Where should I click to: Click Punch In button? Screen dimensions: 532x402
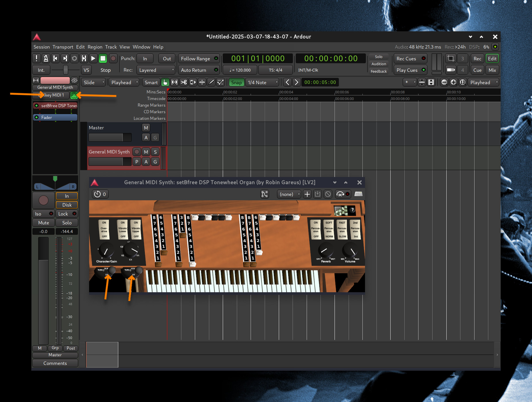pos(145,59)
